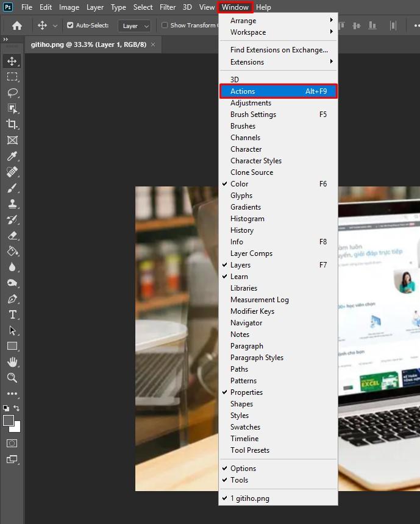Open the Help menu
This screenshot has width=420, height=524.
[263, 7]
